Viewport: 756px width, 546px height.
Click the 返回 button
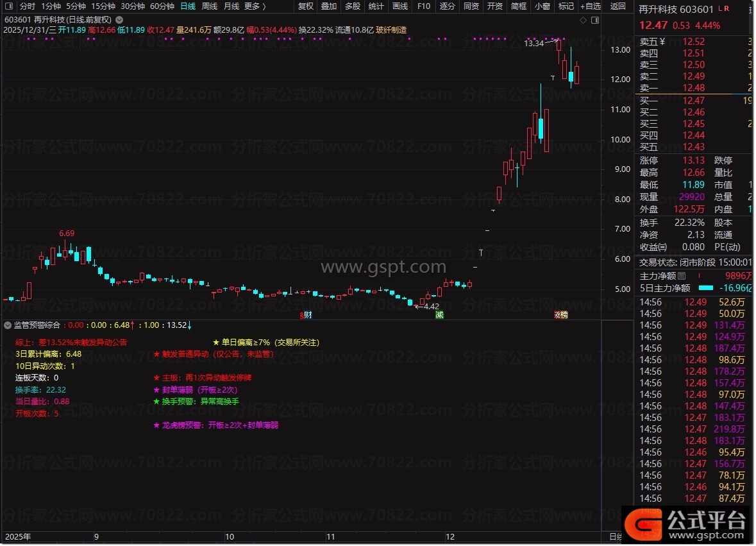click(x=617, y=6)
